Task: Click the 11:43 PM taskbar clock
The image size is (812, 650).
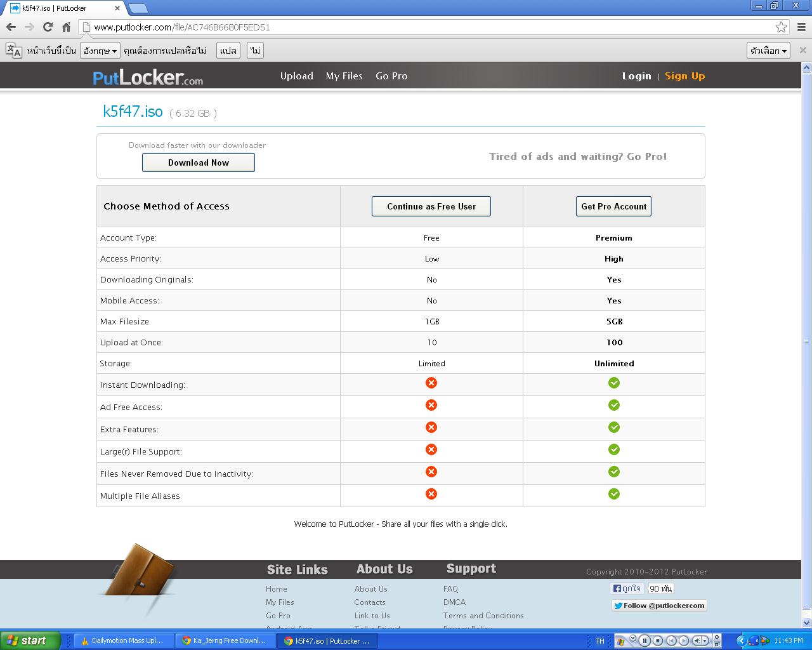Action: pos(789,641)
